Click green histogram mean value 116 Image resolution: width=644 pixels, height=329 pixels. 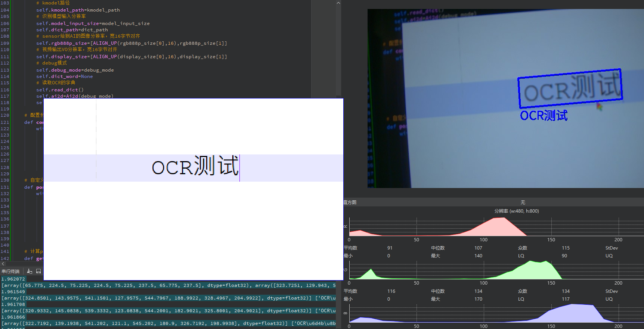(x=391, y=291)
